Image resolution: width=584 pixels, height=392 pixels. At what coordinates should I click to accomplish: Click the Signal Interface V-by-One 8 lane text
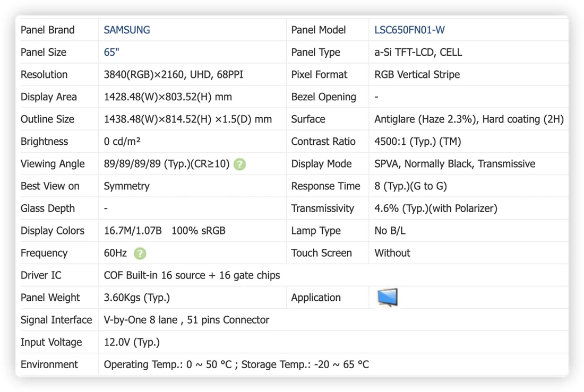(140, 320)
